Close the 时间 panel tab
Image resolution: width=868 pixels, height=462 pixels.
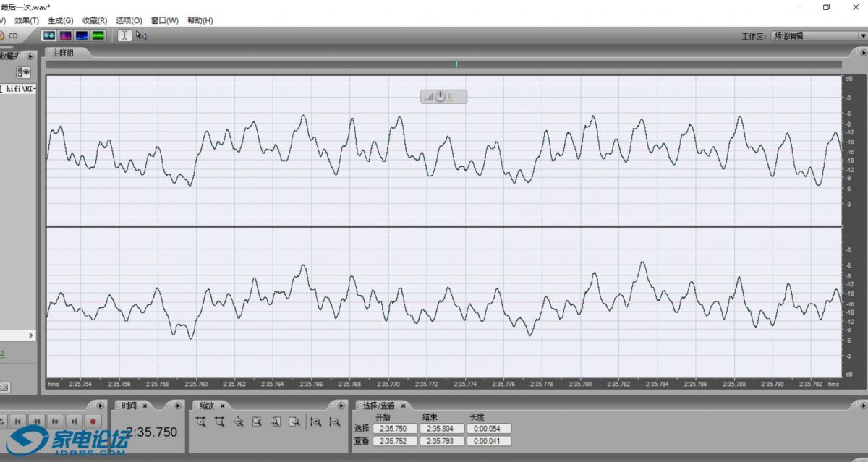click(145, 406)
